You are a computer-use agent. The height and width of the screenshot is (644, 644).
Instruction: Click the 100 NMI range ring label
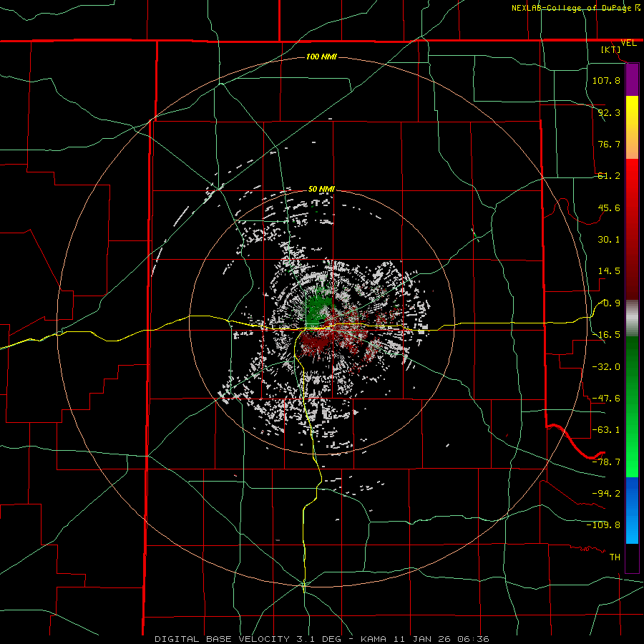321,57
